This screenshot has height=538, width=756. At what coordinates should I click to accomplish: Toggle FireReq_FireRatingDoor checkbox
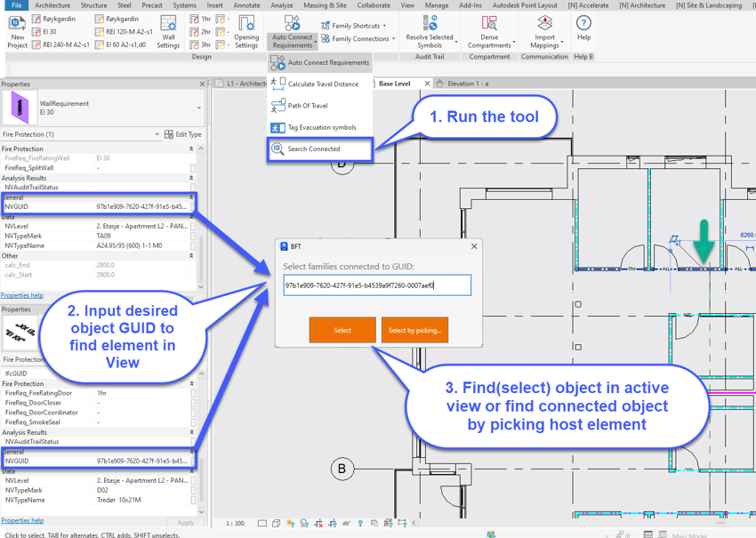click(x=193, y=393)
